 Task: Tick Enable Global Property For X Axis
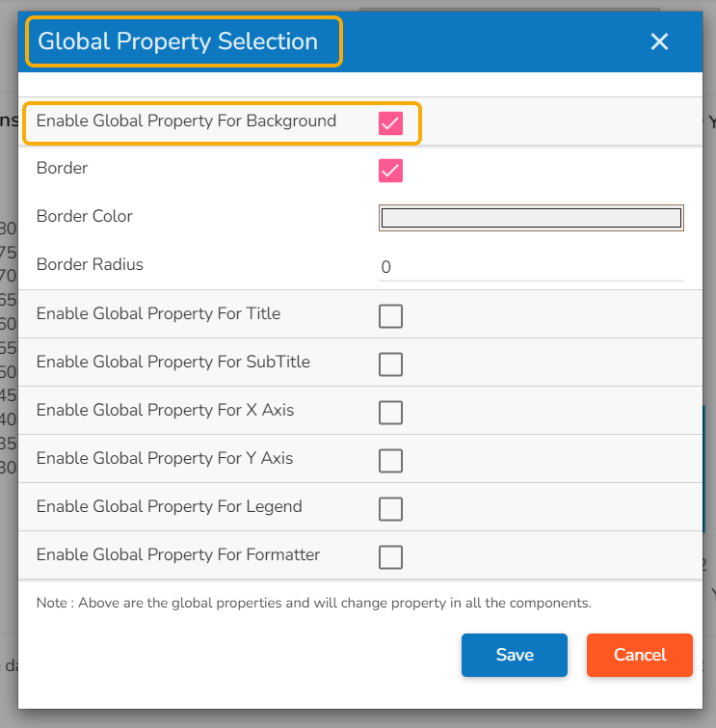tap(390, 413)
